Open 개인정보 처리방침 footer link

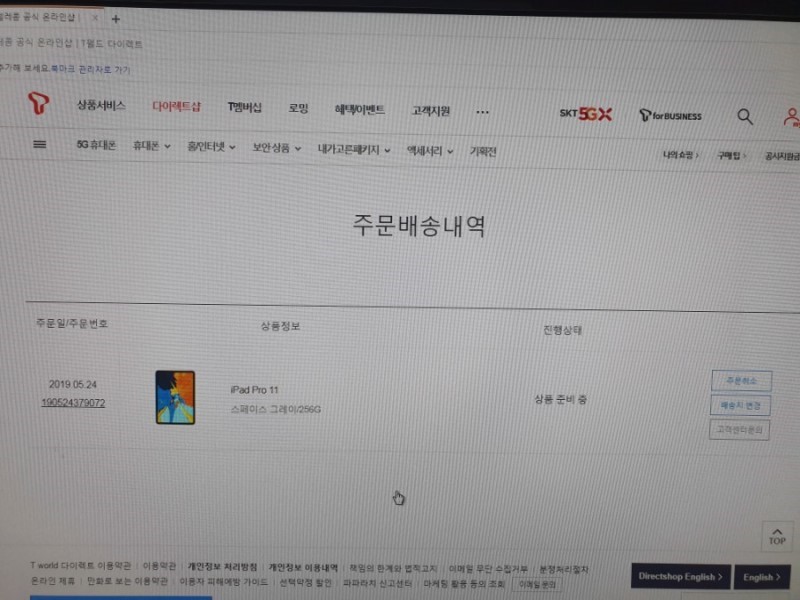(222, 566)
